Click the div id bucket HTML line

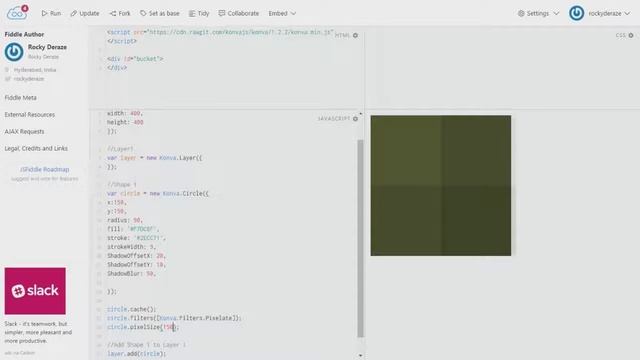135,59
